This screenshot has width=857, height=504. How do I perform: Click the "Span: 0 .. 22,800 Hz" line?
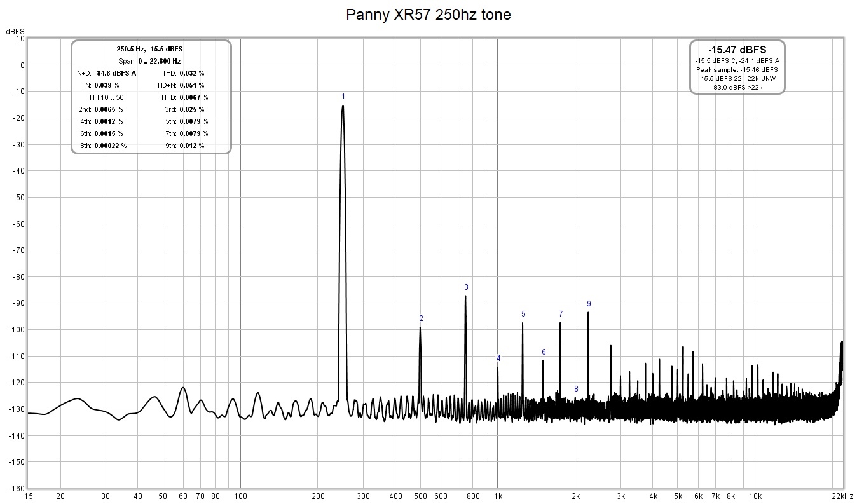150,61
